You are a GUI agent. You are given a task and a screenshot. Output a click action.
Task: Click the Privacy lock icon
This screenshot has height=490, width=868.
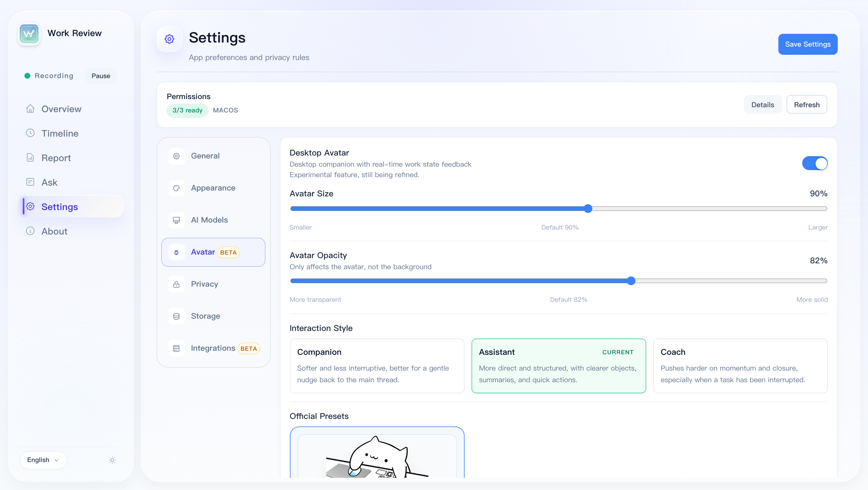point(177,284)
